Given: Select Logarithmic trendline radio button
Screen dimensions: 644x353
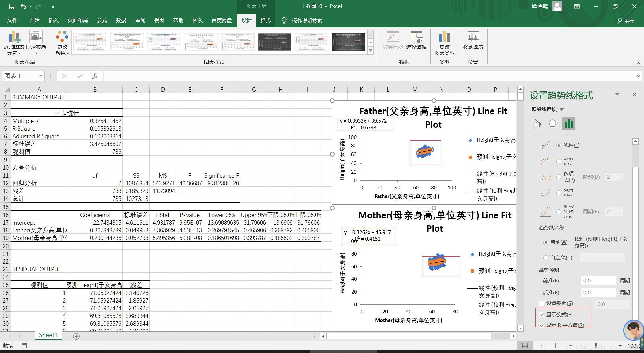Looking at the screenshot, I should (559, 161).
